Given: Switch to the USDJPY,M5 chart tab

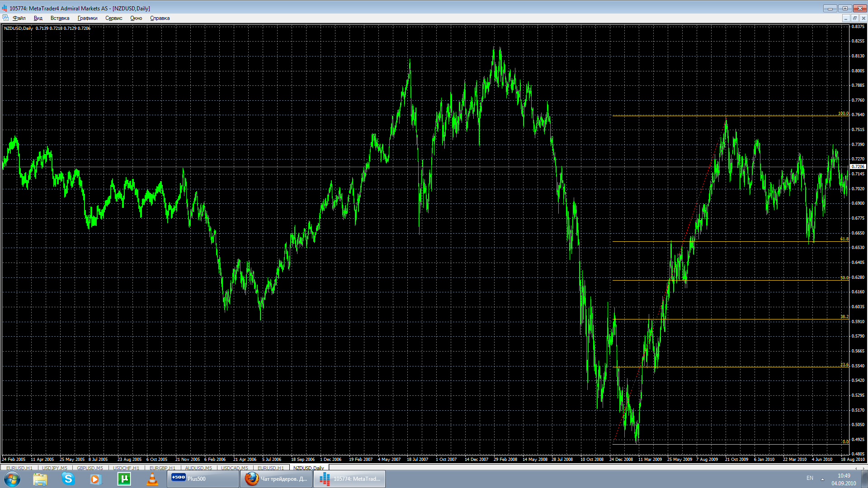Looking at the screenshot, I should pos(55,468).
